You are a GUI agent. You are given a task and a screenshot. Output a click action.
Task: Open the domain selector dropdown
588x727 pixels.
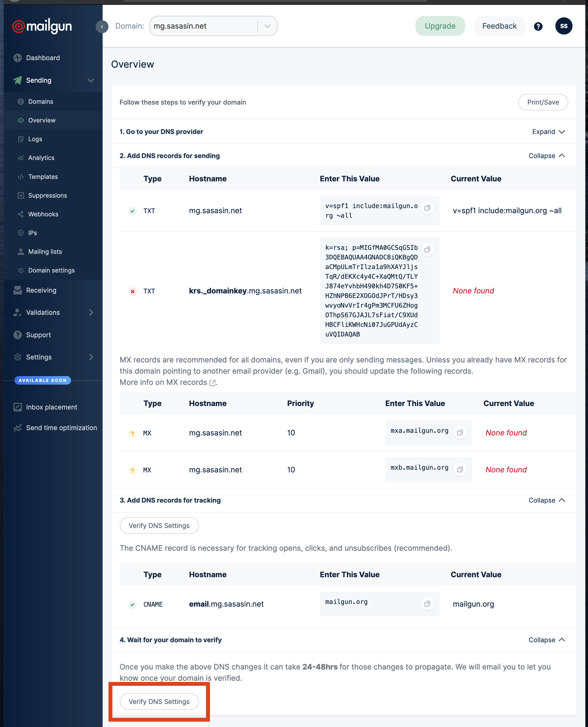tap(267, 26)
